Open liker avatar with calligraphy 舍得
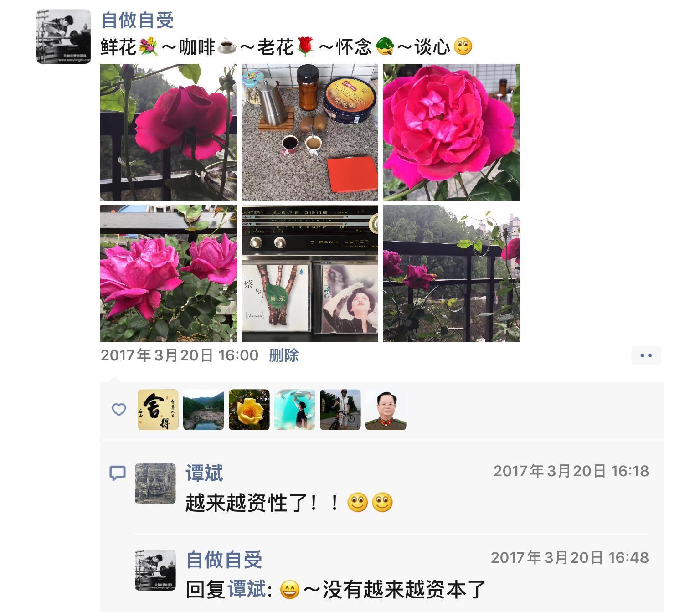This screenshot has height=612, width=700. click(158, 410)
